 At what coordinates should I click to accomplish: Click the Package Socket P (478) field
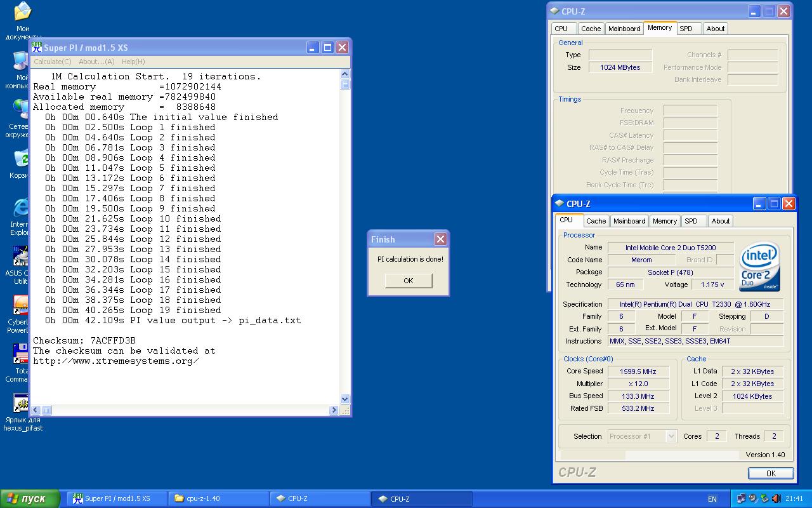coord(671,272)
